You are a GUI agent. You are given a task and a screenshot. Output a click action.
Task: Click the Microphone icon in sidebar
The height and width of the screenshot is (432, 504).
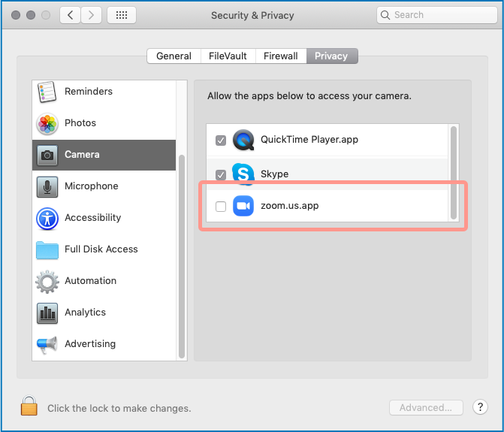pyautogui.click(x=47, y=187)
